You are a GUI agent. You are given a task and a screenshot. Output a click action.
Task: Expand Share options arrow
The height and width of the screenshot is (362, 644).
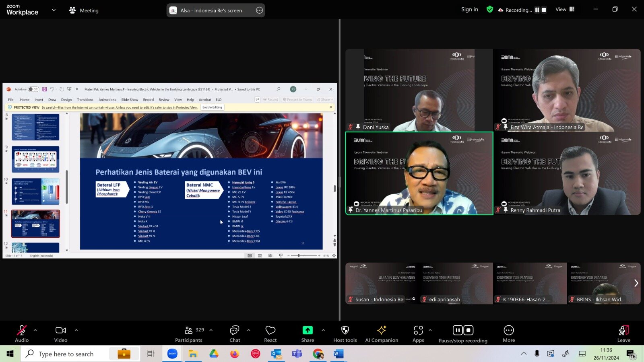click(x=323, y=330)
